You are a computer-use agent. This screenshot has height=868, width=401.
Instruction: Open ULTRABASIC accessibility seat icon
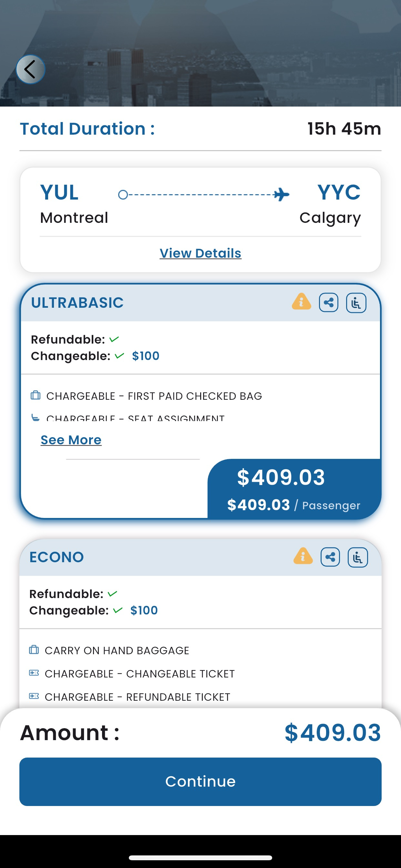(356, 303)
